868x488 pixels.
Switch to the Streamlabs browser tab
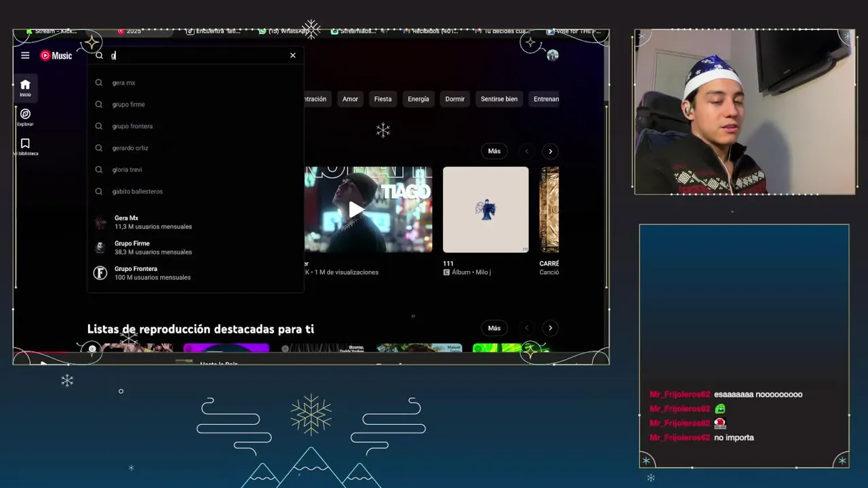(354, 31)
